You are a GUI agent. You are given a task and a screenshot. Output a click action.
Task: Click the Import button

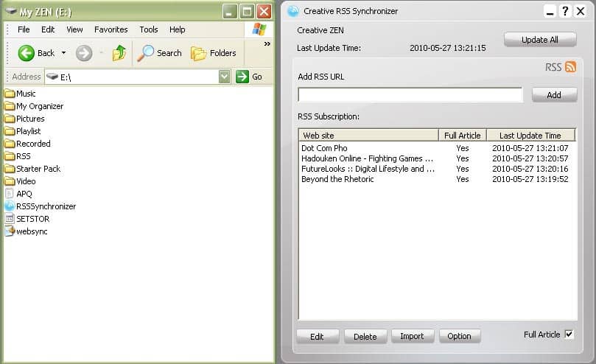click(412, 336)
